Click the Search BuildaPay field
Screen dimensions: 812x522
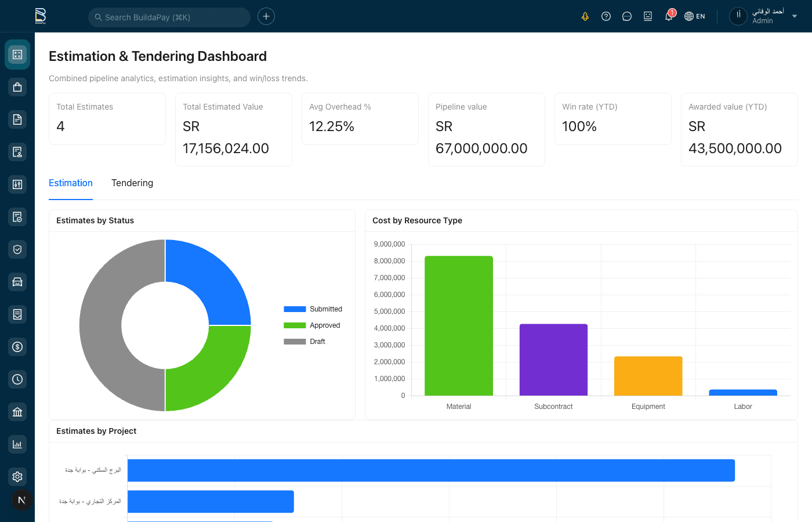click(x=169, y=17)
